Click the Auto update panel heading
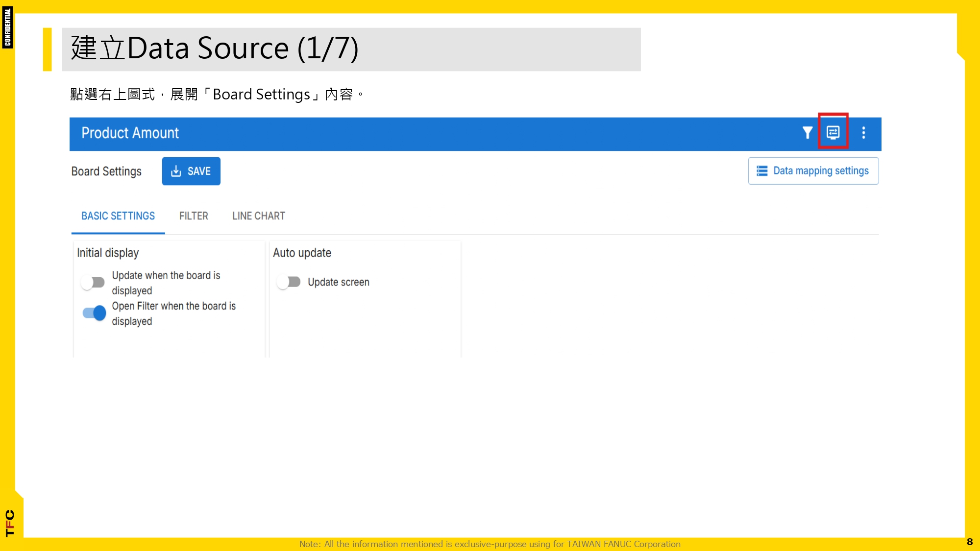This screenshot has width=980, height=551. point(302,253)
